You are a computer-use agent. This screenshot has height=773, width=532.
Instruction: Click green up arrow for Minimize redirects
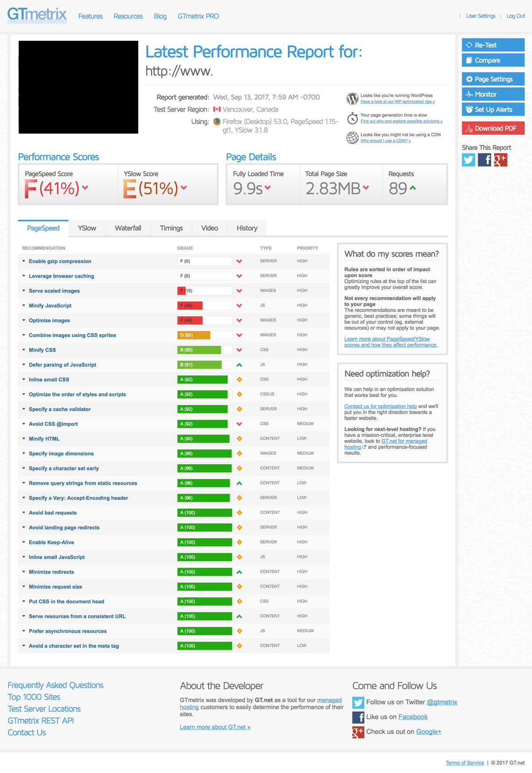(239, 572)
